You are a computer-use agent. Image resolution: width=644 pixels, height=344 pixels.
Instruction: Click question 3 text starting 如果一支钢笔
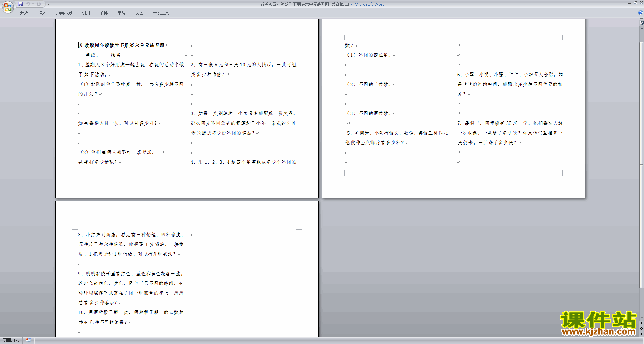(244, 123)
